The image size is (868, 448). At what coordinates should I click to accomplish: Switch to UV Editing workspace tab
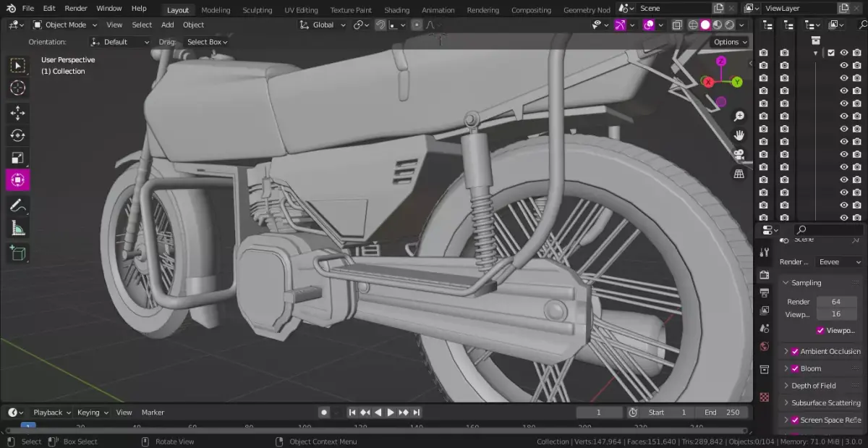tap(302, 10)
